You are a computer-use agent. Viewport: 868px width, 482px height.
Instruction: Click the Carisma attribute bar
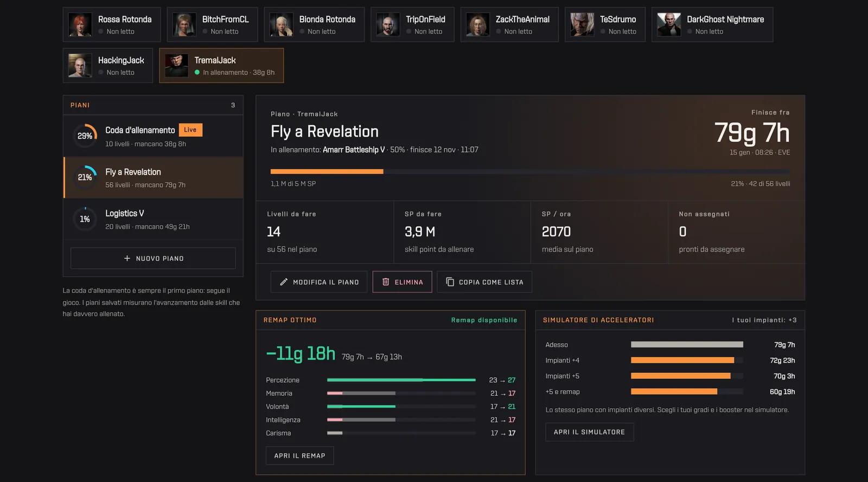click(x=401, y=433)
